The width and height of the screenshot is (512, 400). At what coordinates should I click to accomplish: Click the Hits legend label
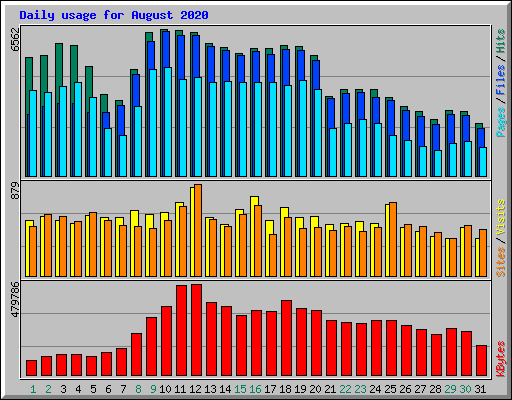point(501,41)
